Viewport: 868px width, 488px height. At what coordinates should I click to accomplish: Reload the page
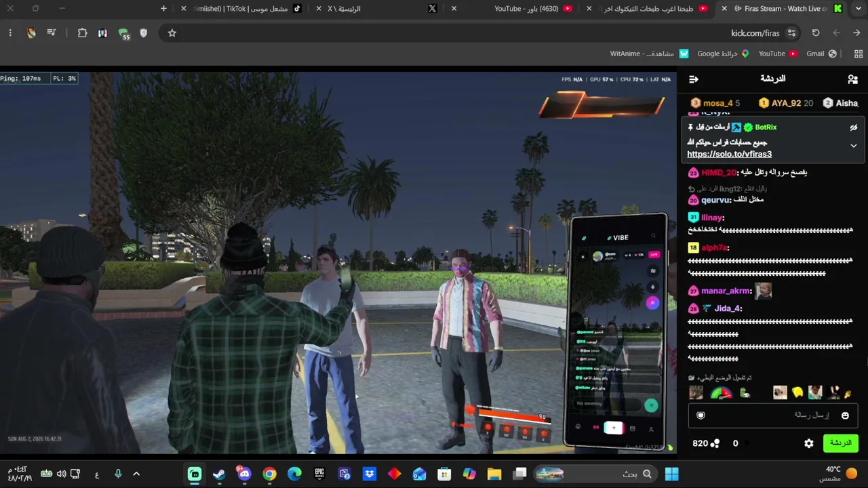coord(816,33)
